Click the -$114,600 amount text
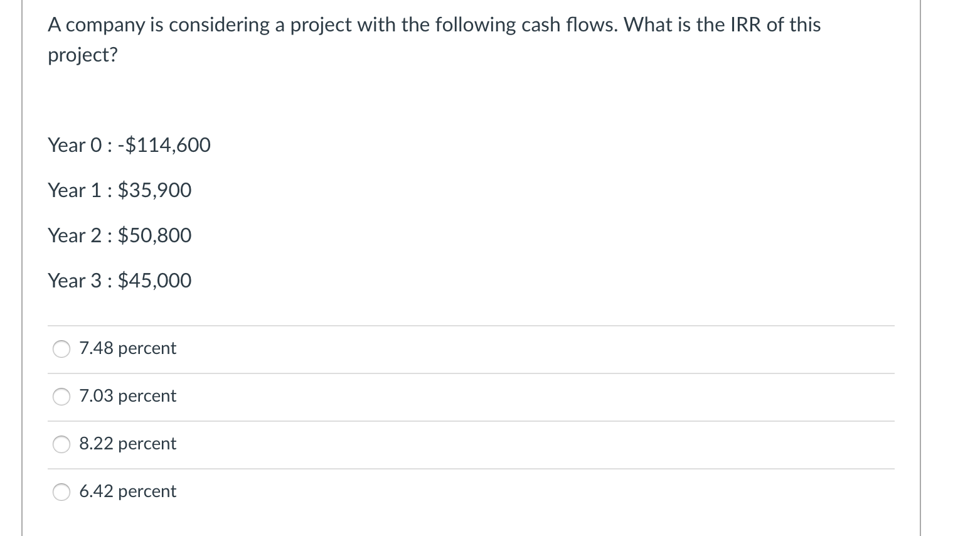The width and height of the screenshot is (980, 536). [166, 145]
